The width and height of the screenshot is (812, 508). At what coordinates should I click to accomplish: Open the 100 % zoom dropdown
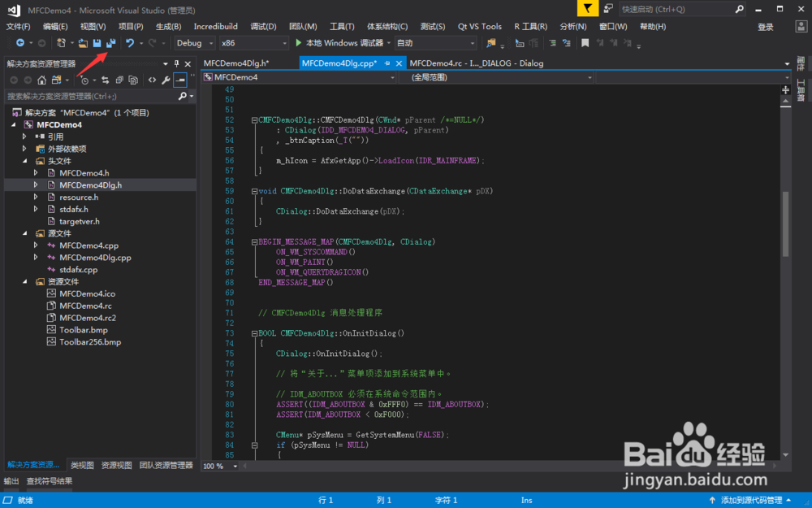219,466
